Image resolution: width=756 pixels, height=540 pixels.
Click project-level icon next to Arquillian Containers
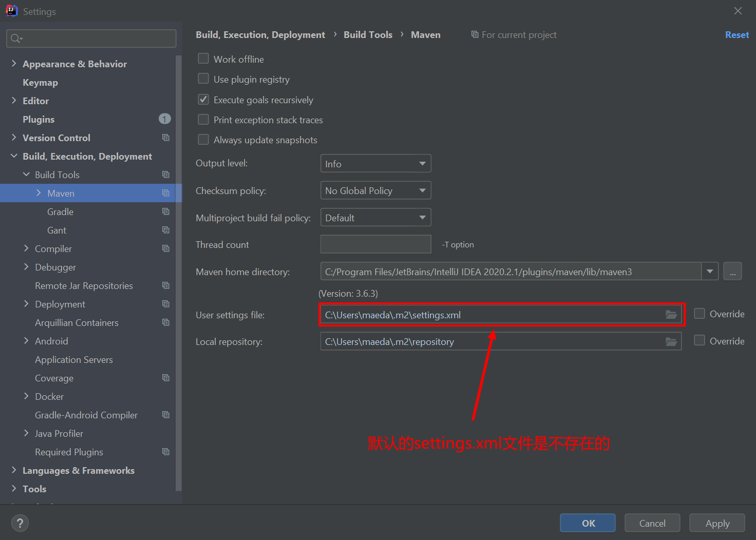[x=165, y=322]
